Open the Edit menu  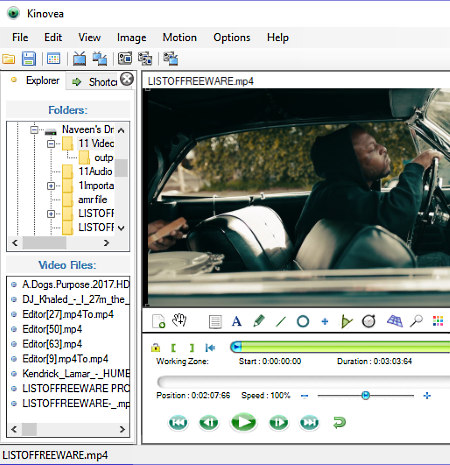(x=53, y=37)
